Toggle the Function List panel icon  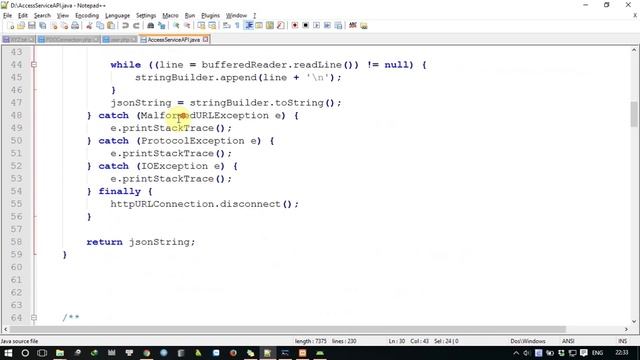click(281, 26)
